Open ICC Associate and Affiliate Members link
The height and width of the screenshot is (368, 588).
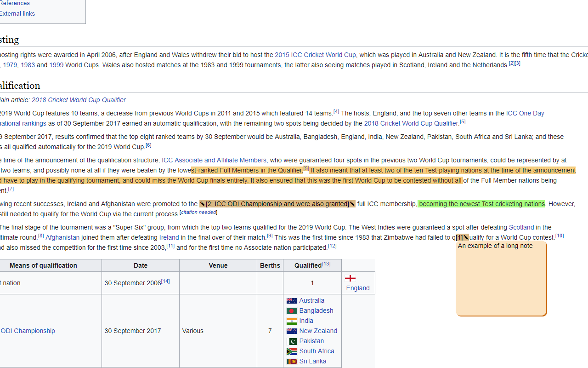[215, 160]
